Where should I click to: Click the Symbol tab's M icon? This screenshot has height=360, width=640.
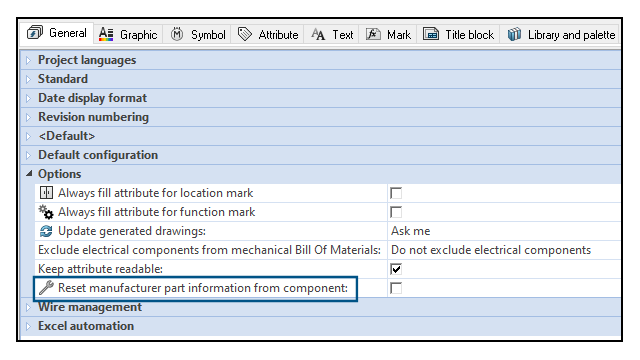tap(177, 34)
